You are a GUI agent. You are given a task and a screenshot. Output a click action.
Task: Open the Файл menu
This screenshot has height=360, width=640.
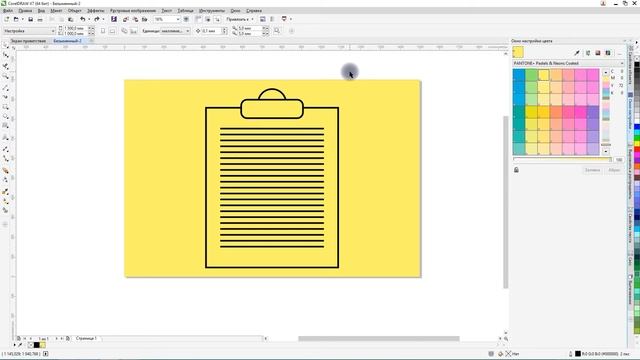(x=8, y=11)
